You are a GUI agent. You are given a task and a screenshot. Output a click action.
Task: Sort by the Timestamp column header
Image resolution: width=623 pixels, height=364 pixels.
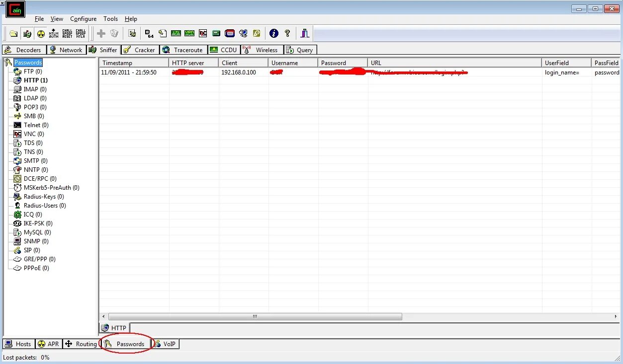click(x=134, y=63)
